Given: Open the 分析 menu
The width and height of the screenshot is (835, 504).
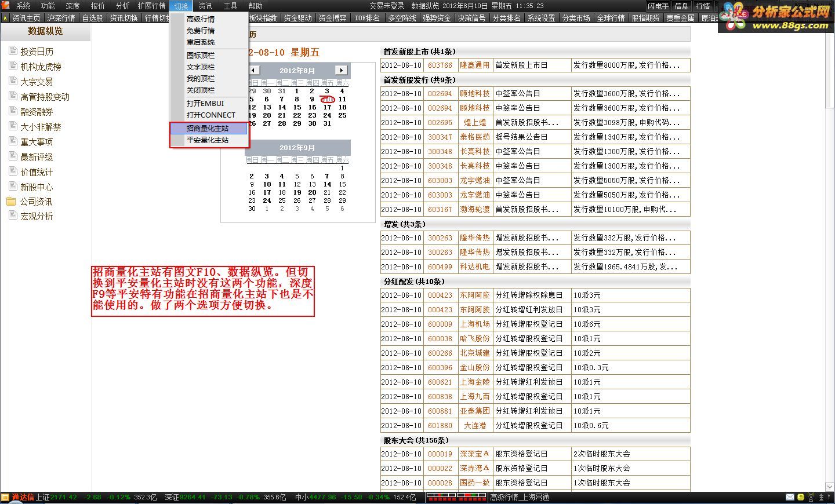Looking at the screenshot, I should (123, 6).
